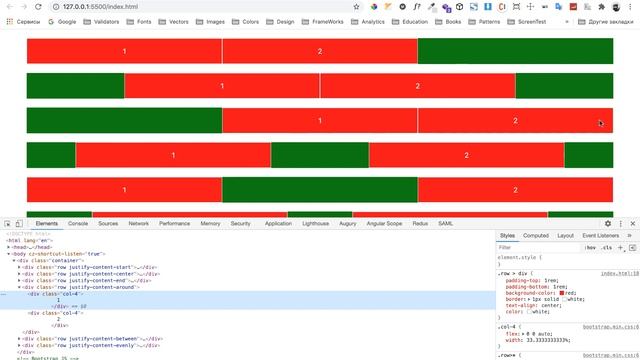640x360 pixels.
Task: Click the Google Translate extension icon
Action: (x=559, y=7)
